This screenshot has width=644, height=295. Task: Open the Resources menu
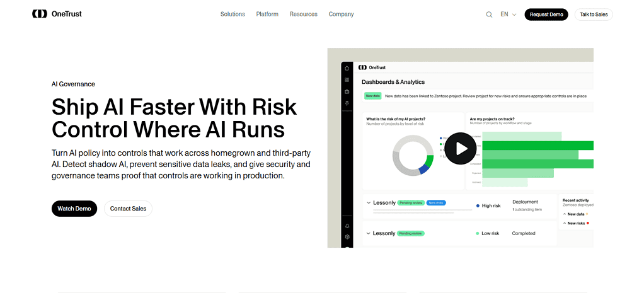point(304,14)
